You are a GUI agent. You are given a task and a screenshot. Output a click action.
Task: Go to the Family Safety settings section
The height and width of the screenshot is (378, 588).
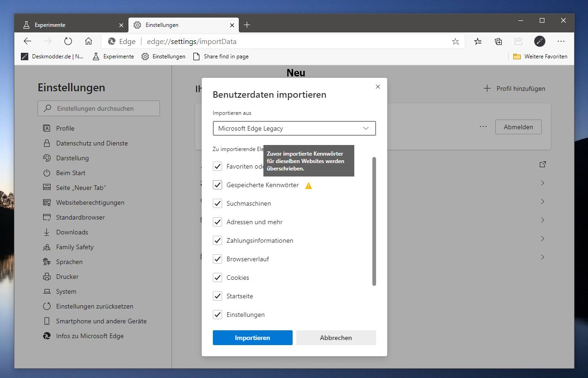click(75, 247)
